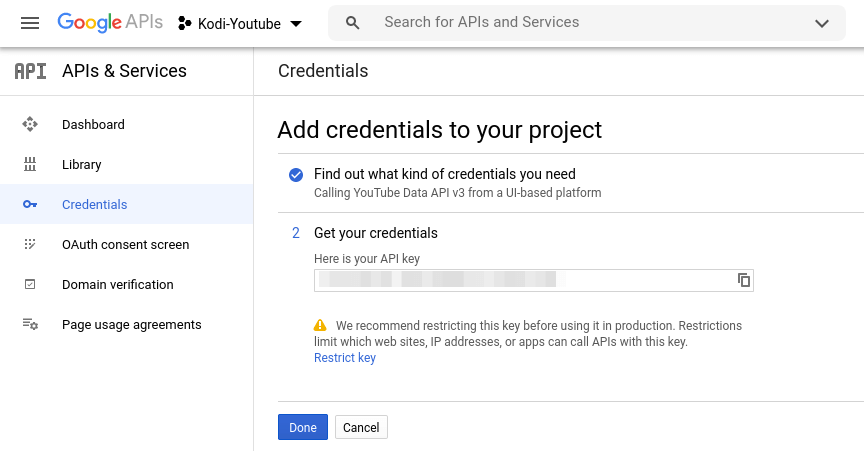Expand the search bar dropdown arrow
Viewport: 864px width, 451px height.
[x=822, y=23]
